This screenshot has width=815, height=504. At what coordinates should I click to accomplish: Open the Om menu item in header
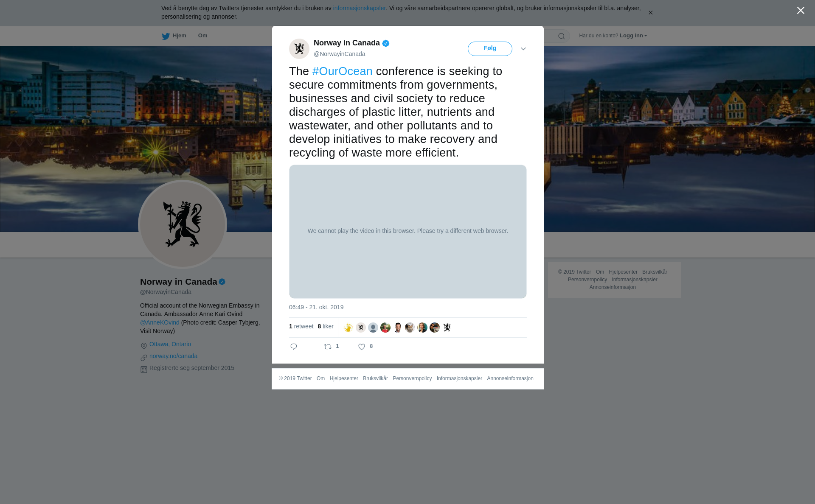pos(202,36)
